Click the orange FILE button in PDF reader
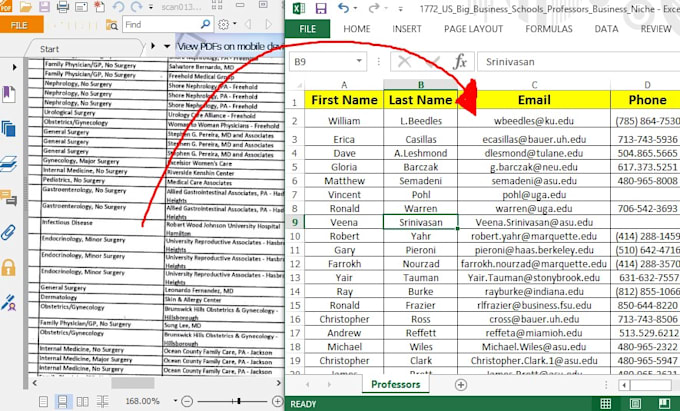 point(19,25)
